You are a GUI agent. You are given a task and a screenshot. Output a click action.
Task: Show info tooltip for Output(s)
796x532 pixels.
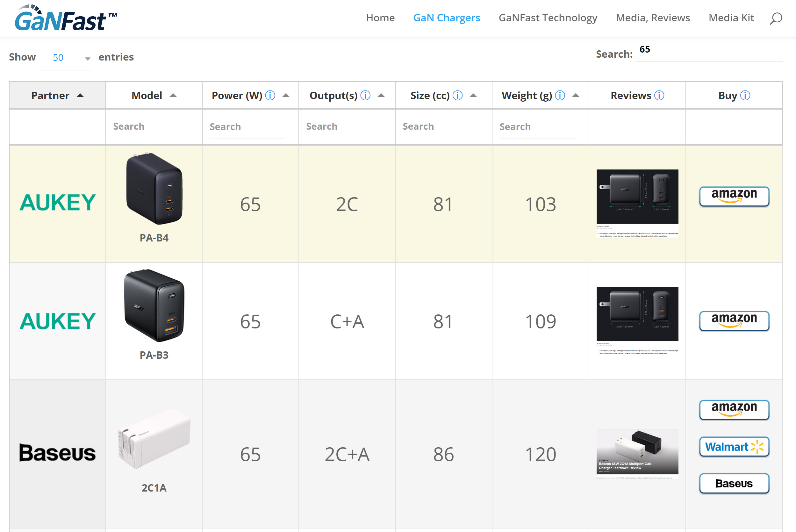point(365,96)
